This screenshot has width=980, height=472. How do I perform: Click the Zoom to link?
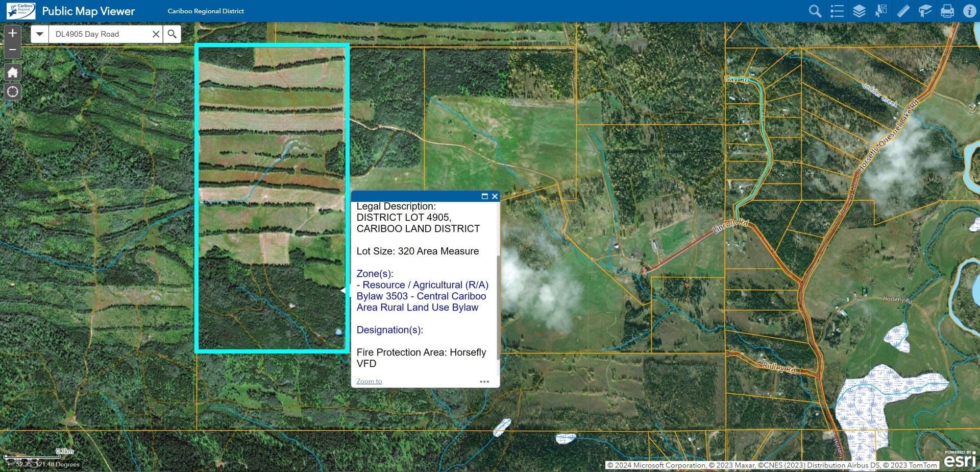coord(369,381)
